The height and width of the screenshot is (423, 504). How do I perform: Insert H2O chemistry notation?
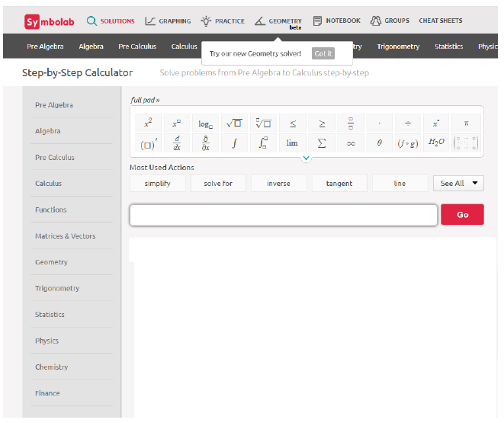(x=436, y=143)
